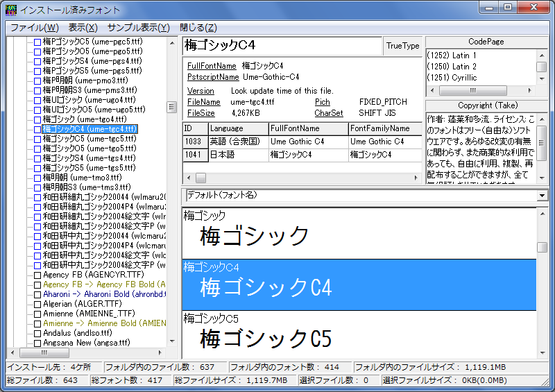Click the FullFontName table column header
The image size is (555, 392).
[309, 128]
